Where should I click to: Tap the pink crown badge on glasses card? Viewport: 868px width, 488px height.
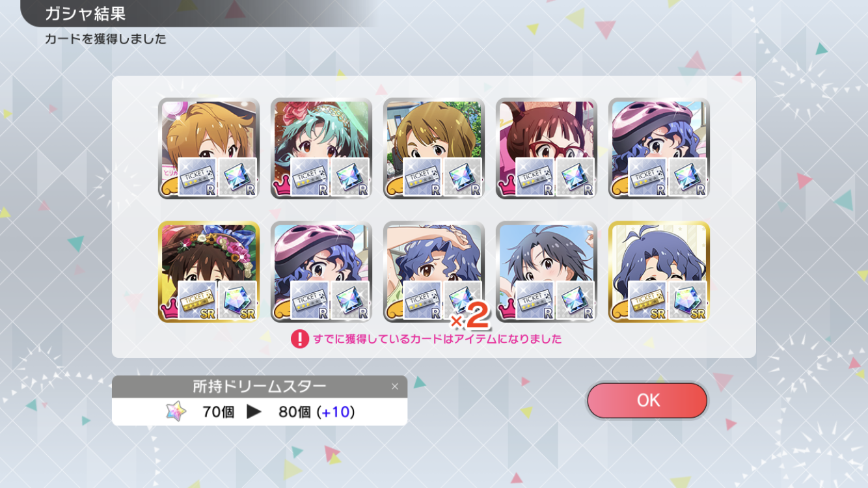click(x=506, y=189)
